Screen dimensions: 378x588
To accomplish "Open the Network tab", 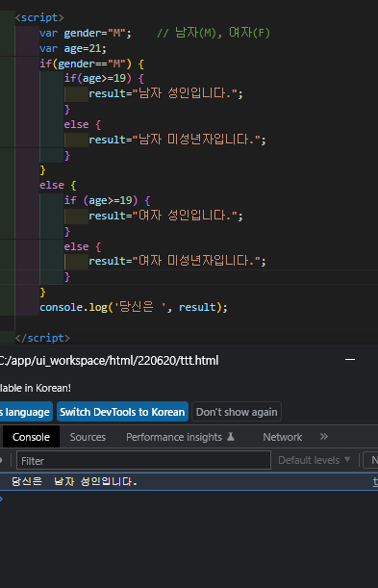I will coord(283,437).
